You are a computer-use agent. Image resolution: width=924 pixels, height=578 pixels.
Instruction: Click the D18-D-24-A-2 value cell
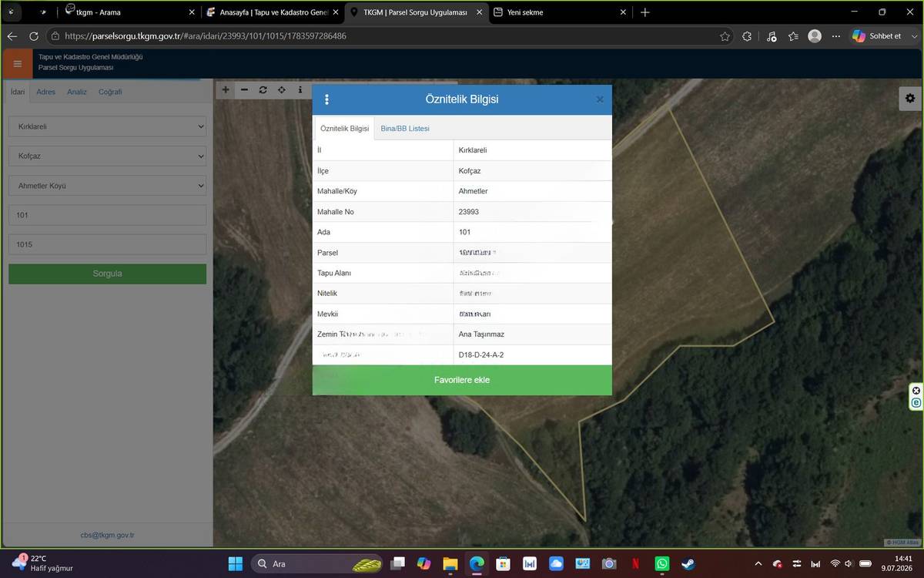click(x=533, y=355)
